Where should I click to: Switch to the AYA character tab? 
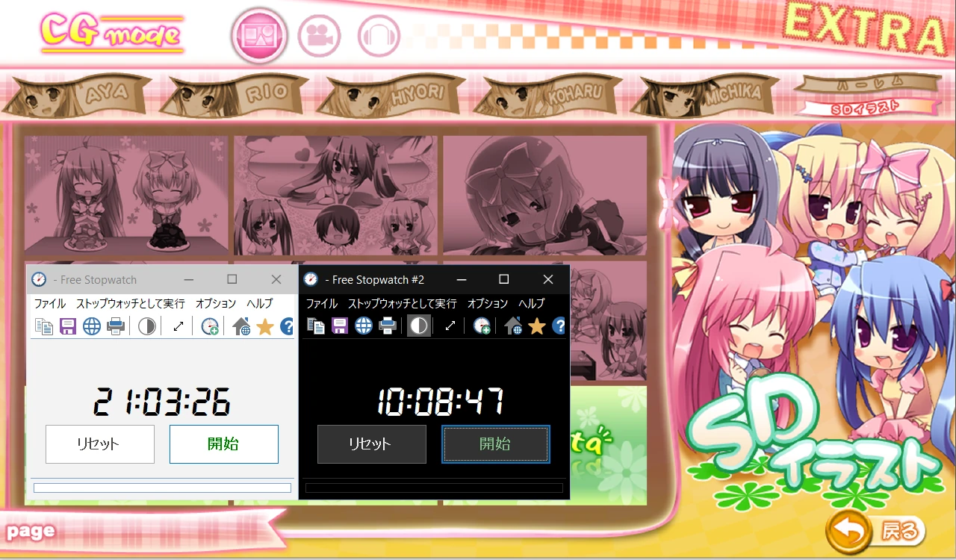coord(77,96)
